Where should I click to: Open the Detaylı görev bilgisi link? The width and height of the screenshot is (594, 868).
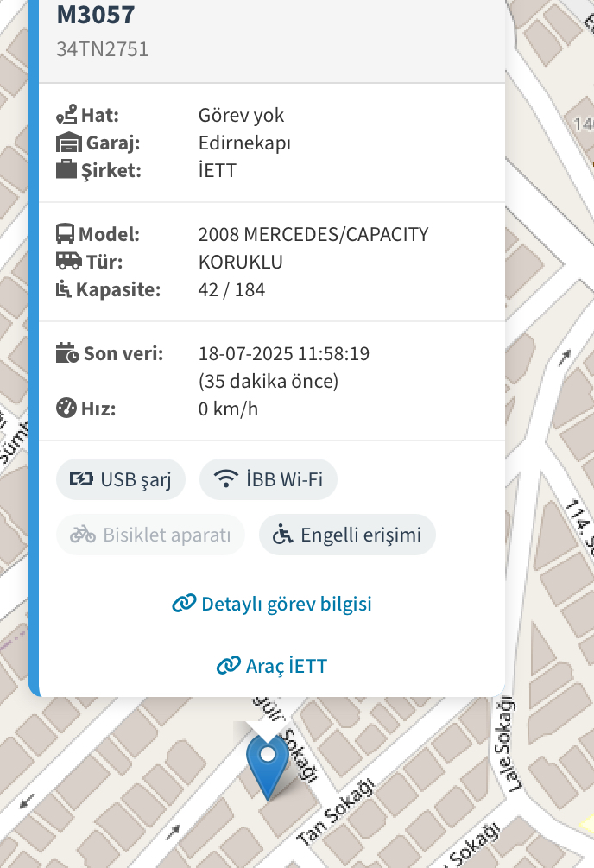(272, 604)
